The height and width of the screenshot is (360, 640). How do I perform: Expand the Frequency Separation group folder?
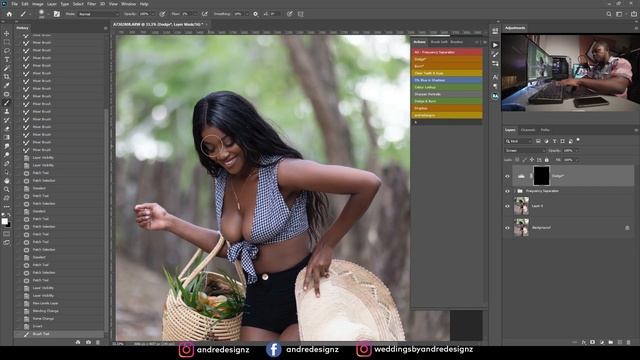[514, 191]
